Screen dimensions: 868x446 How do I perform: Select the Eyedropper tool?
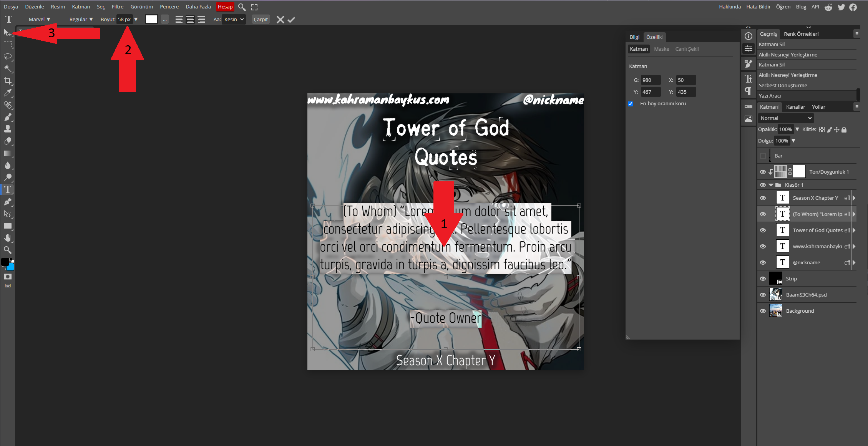(8, 93)
